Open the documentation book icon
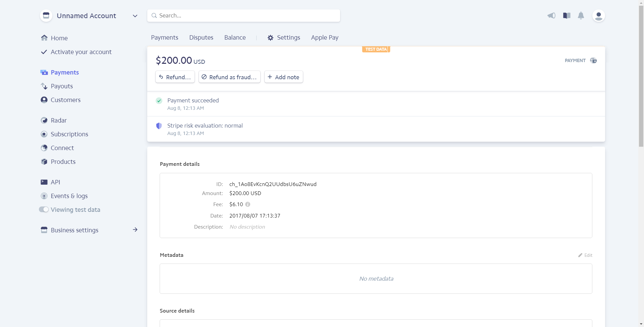The height and width of the screenshot is (327, 644). (567, 15)
